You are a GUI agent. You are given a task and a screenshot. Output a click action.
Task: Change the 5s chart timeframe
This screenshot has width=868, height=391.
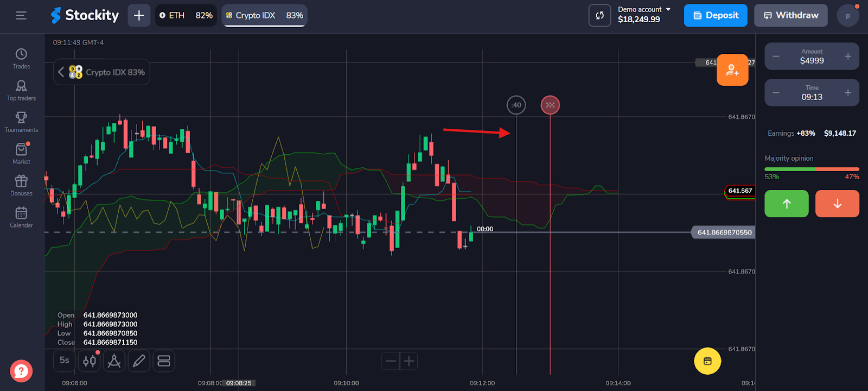(x=65, y=361)
